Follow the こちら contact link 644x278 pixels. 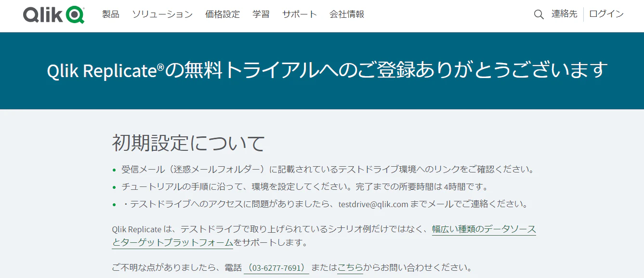[x=350, y=267]
